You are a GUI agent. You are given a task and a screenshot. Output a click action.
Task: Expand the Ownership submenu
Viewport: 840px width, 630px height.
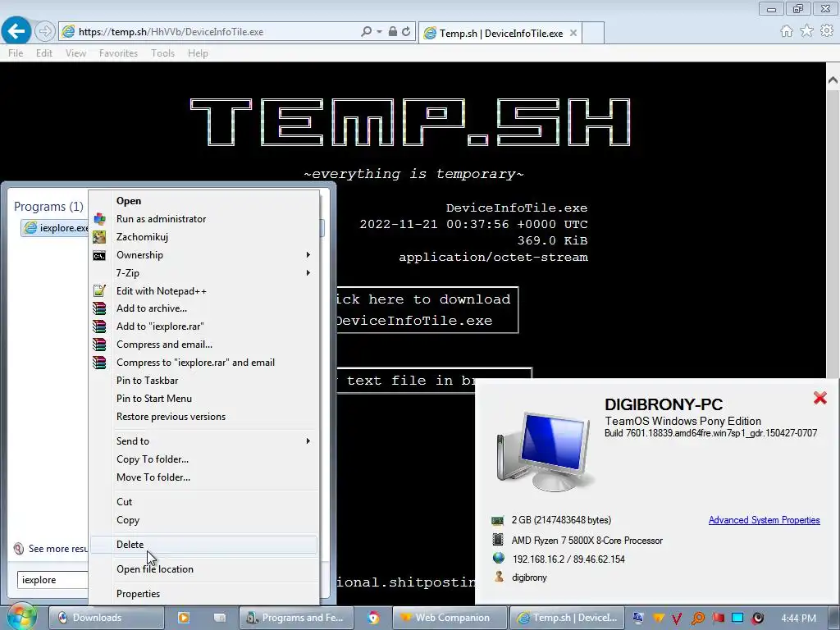204,255
